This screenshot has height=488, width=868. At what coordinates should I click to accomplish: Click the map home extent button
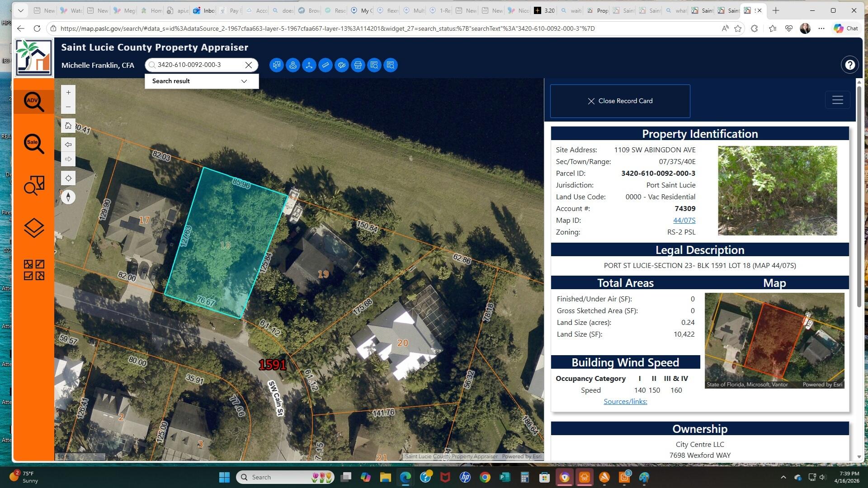tap(68, 126)
